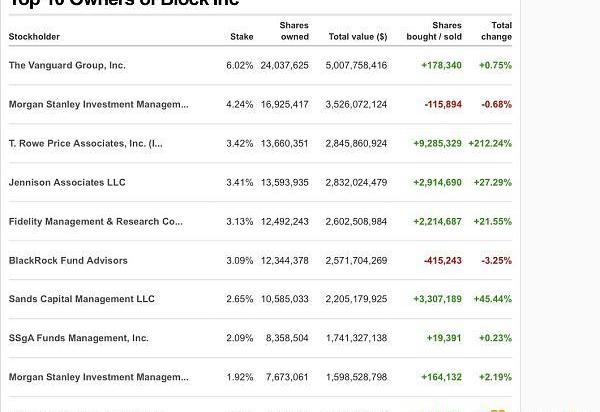Click BlackRock's -415,243 shares sold value
600x412 pixels.
tap(442, 260)
